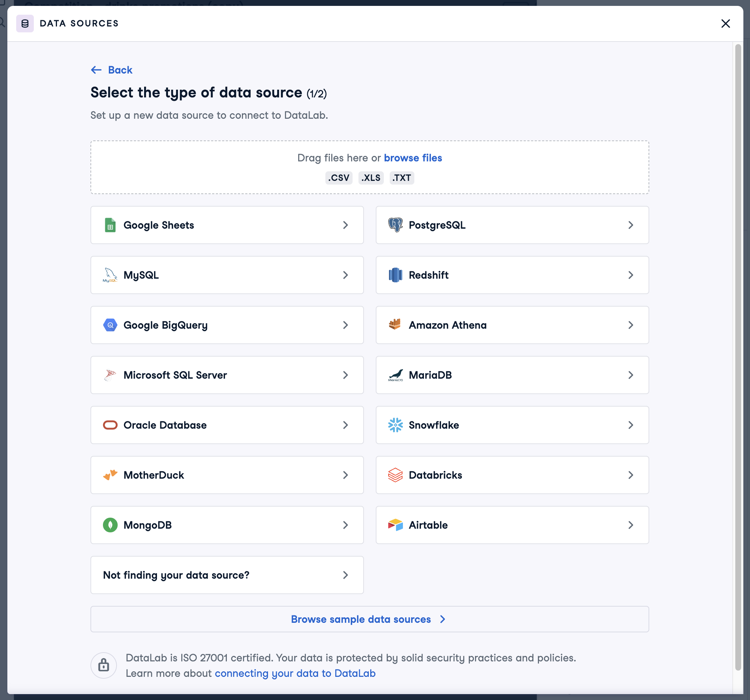Open Amazon Athena chevron arrow
This screenshot has width=750, height=700.
[x=631, y=325]
